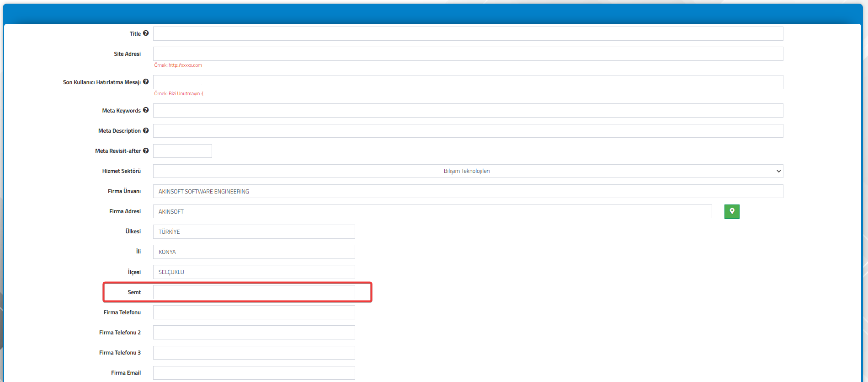Click the help icon next to Meta Description

tap(146, 130)
